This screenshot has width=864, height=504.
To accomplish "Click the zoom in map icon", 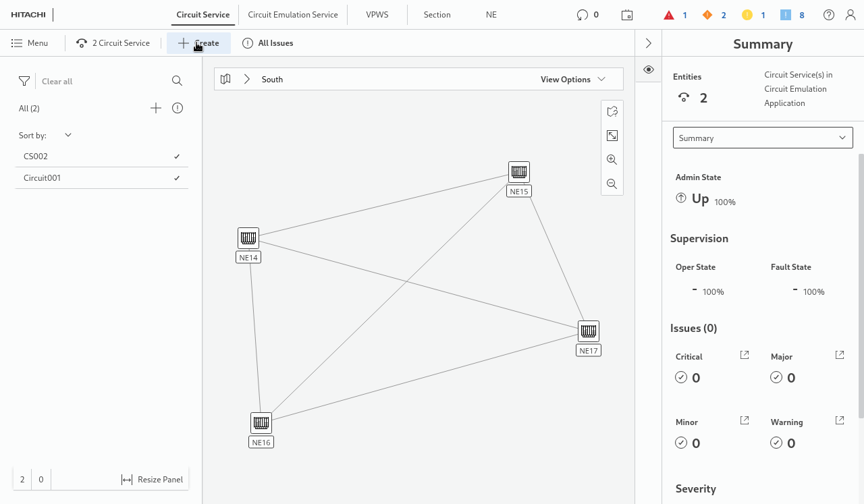I will pyautogui.click(x=612, y=160).
